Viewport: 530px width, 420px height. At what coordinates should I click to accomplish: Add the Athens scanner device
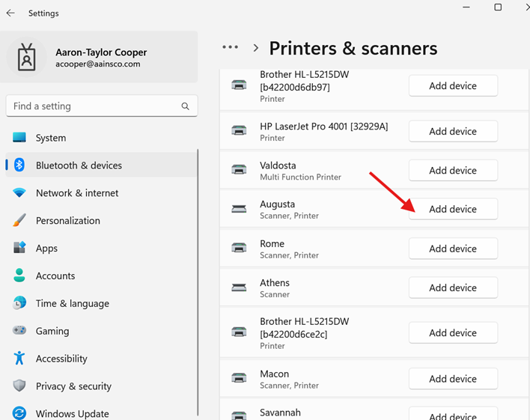coord(452,287)
